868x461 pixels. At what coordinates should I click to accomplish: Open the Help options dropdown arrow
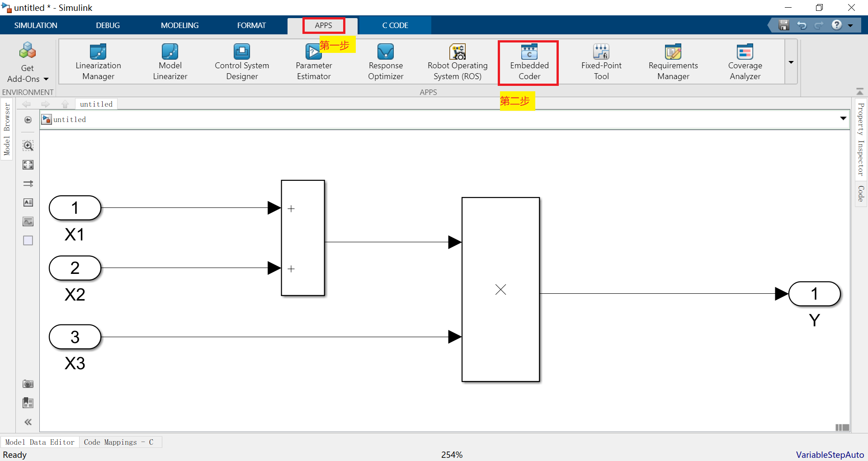(x=850, y=25)
